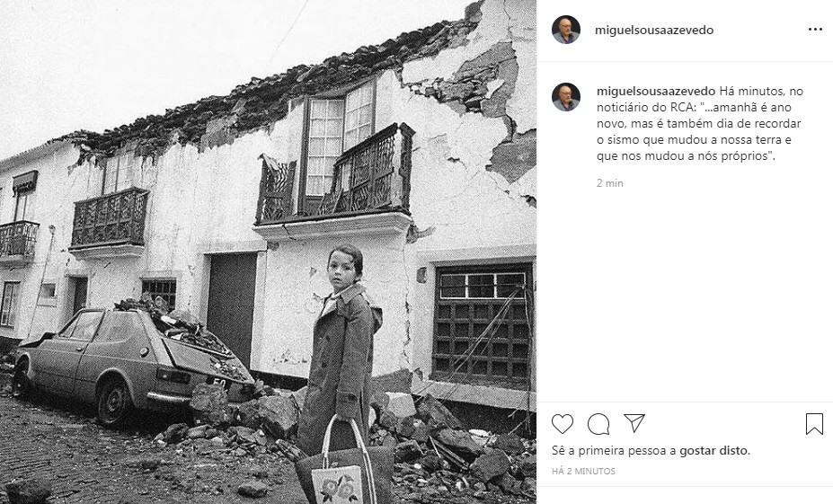Open the header profile picture of miguelsousaazevedo

coord(566,30)
